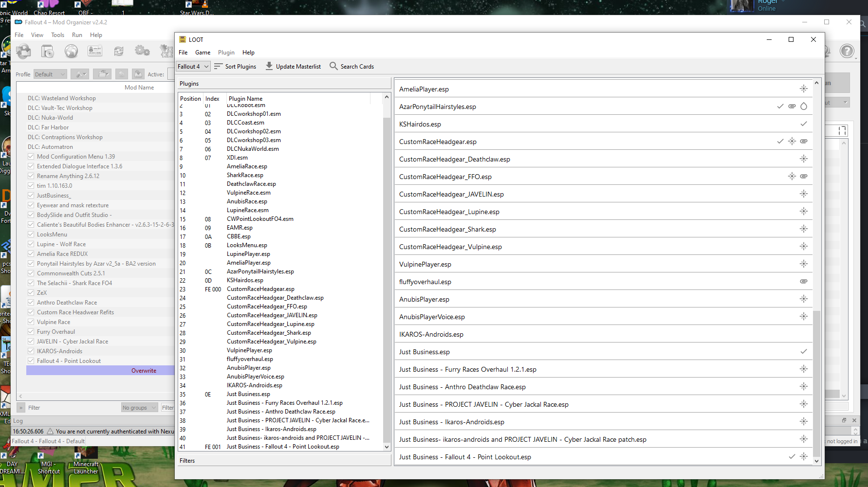The height and width of the screenshot is (487, 868).
Task: Click the LOOT Sort Plugins icon
Action: (x=218, y=66)
